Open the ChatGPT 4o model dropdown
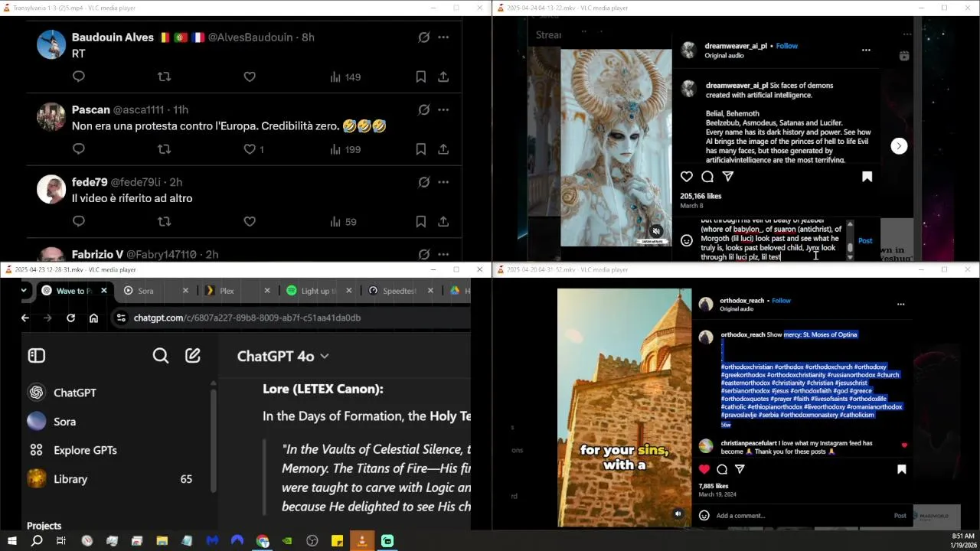 click(x=283, y=356)
